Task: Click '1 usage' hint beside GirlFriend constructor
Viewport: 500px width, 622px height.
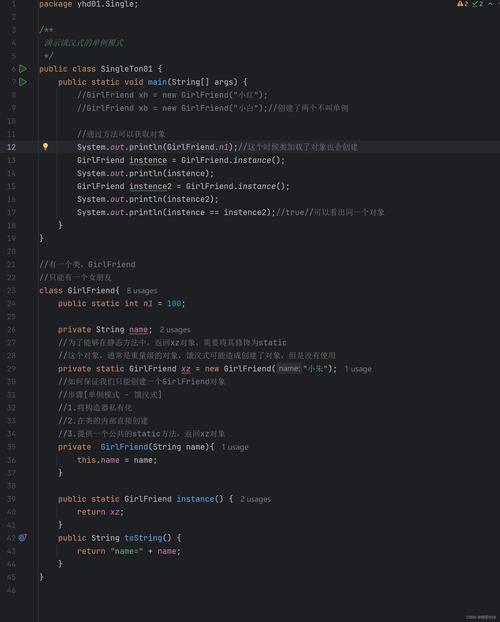Action: [235, 447]
